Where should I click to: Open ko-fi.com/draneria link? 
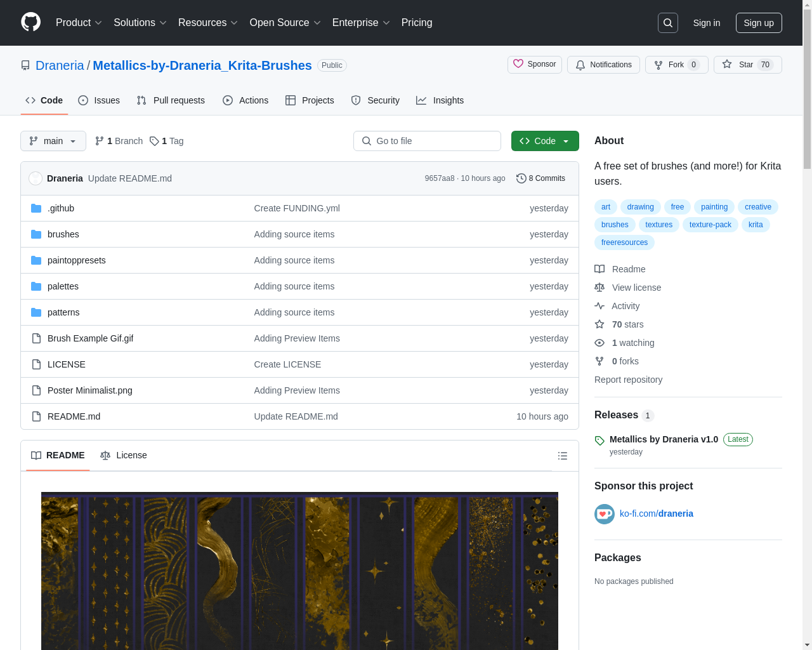coord(657,514)
